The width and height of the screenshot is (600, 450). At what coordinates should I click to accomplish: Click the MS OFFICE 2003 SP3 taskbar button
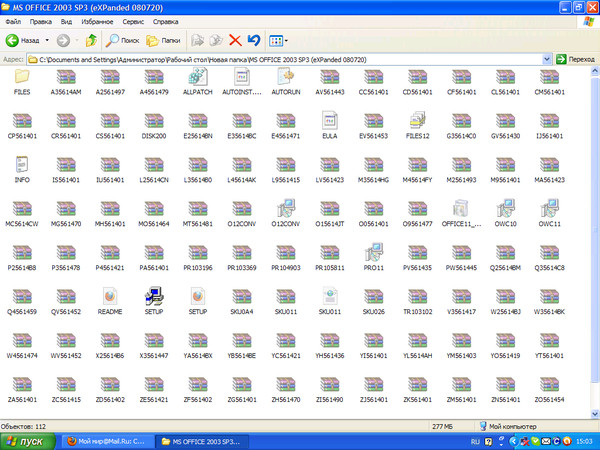pos(202,442)
